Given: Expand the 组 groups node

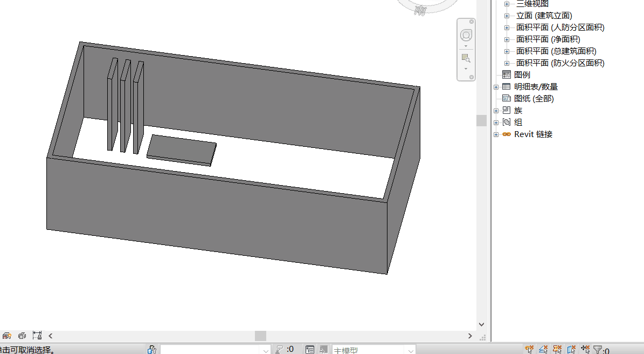Looking at the screenshot, I should 496,122.
